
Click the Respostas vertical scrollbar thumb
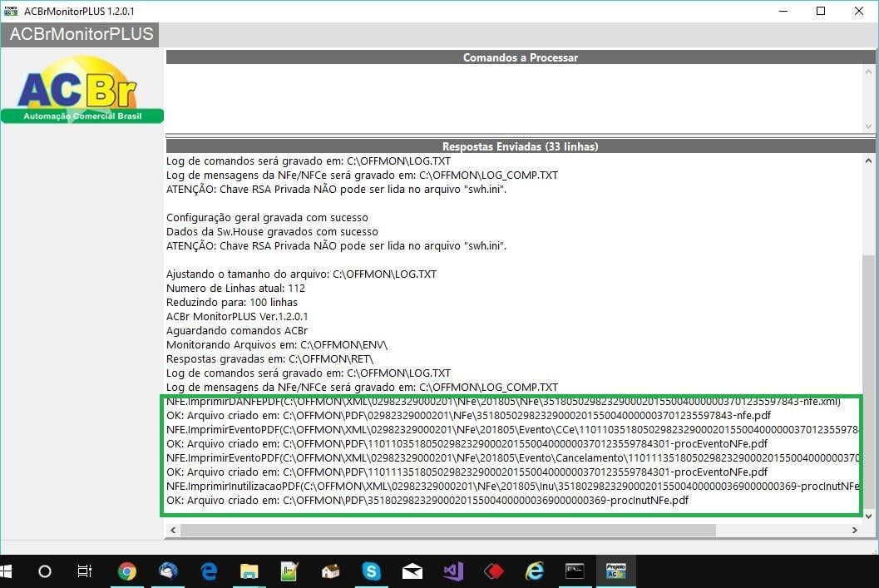[868, 381]
